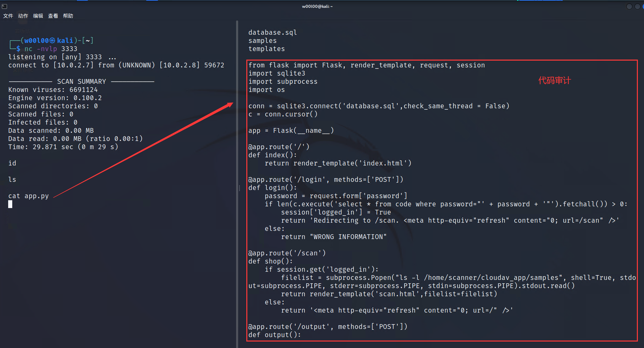The height and width of the screenshot is (348, 644).
Task: Click the 'c = conn.cursor()' line
Action: click(283, 114)
